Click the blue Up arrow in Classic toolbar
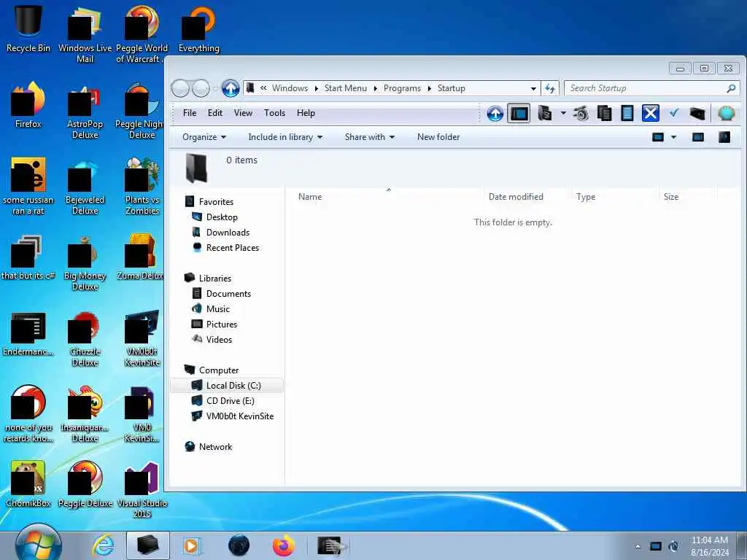This screenshot has width=747, height=560. (495, 113)
